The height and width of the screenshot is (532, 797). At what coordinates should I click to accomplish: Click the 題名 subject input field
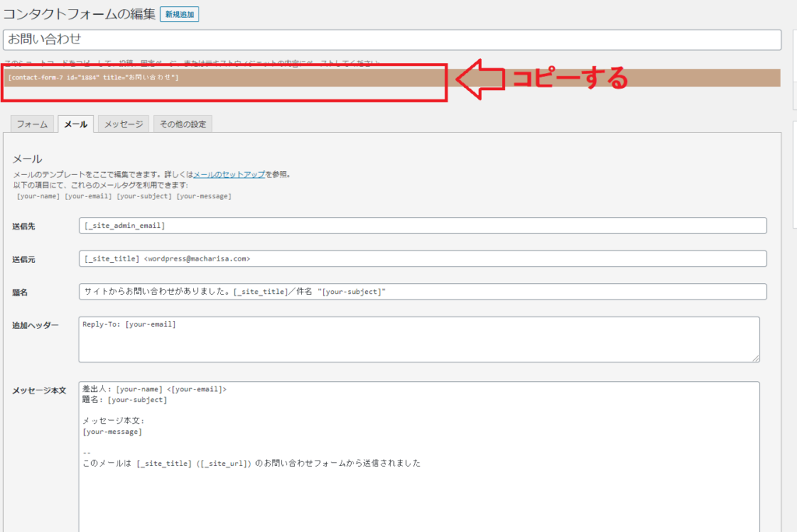(x=422, y=292)
